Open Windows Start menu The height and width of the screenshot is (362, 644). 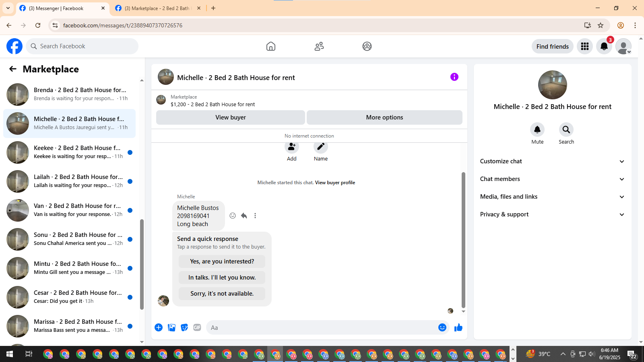tap(10, 354)
